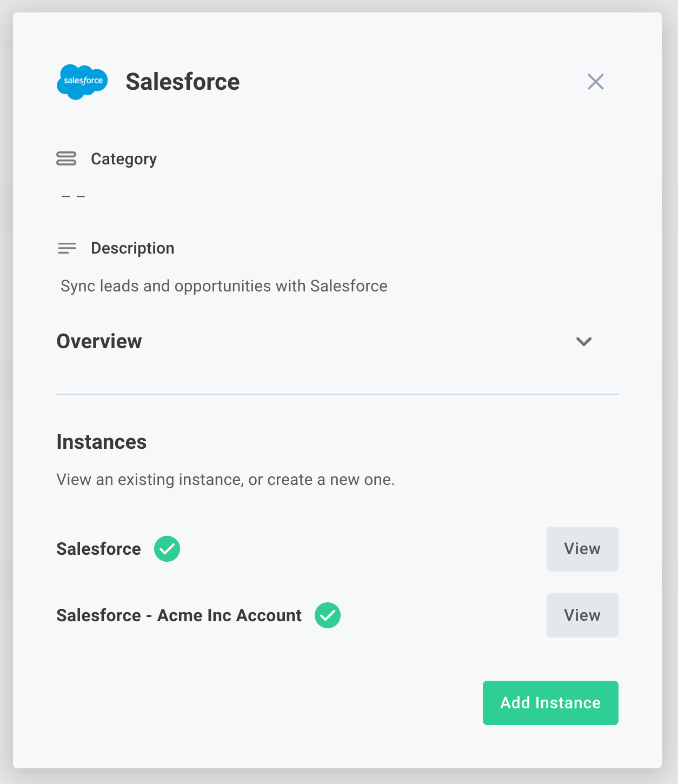
Task: View the Salesforce - Acme Inc Account instance
Action: tap(582, 615)
